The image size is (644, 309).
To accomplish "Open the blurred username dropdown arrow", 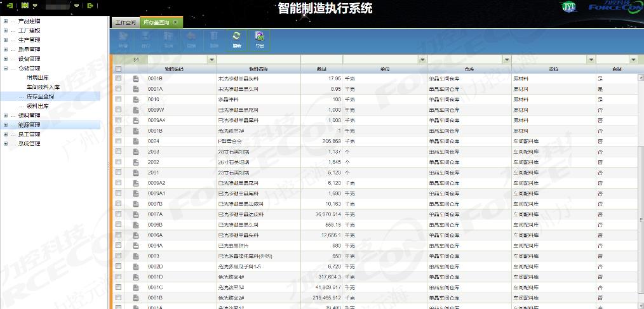I will pyautogui.click(x=76, y=6).
